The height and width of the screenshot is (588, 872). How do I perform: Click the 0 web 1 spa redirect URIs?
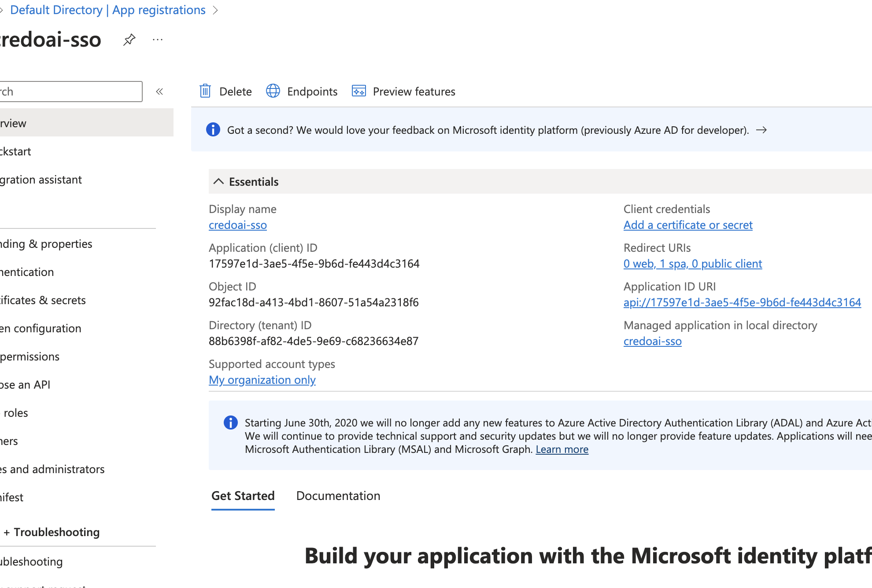(x=691, y=263)
